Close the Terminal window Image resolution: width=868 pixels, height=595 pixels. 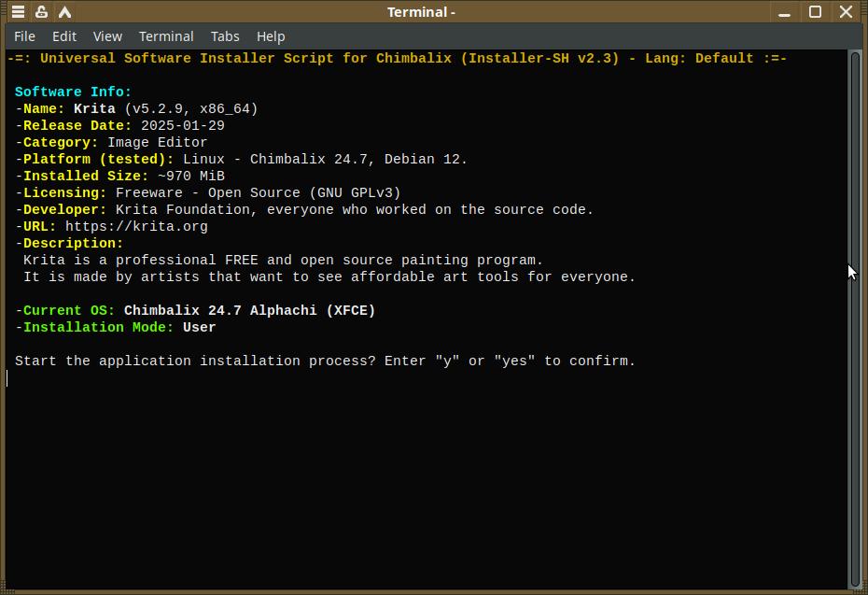846,12
